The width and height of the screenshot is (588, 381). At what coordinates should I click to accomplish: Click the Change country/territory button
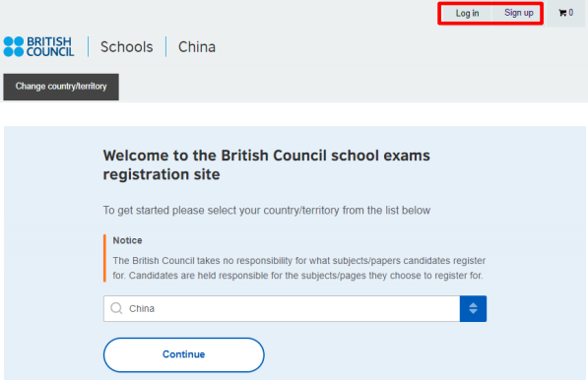61,87
